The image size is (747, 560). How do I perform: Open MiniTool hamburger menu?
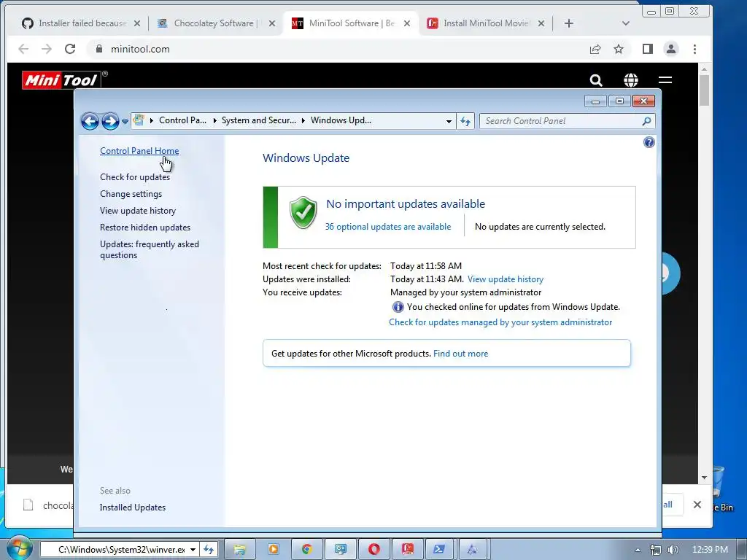coord(665,80)
